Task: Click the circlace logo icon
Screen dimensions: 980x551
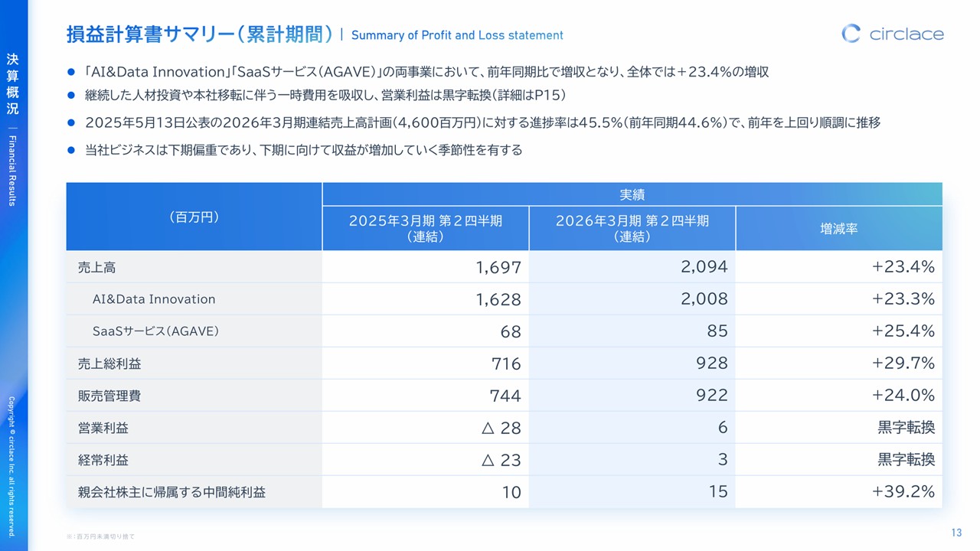Action: point(851,34)
